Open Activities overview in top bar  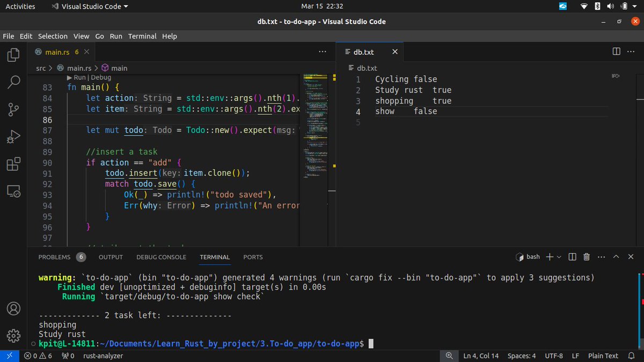20,6
